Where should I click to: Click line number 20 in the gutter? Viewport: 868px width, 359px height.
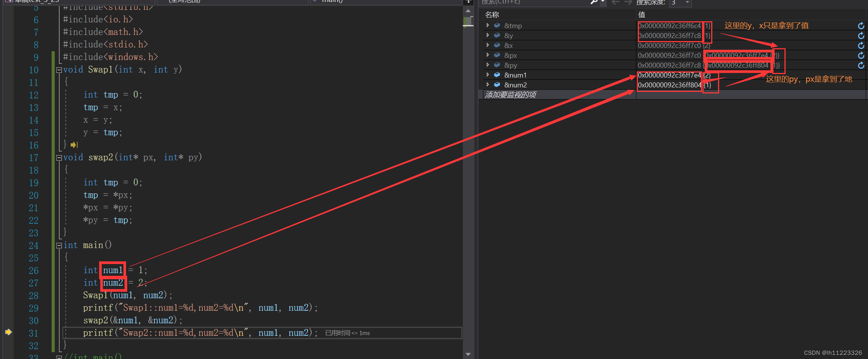[x=33, y=195]
